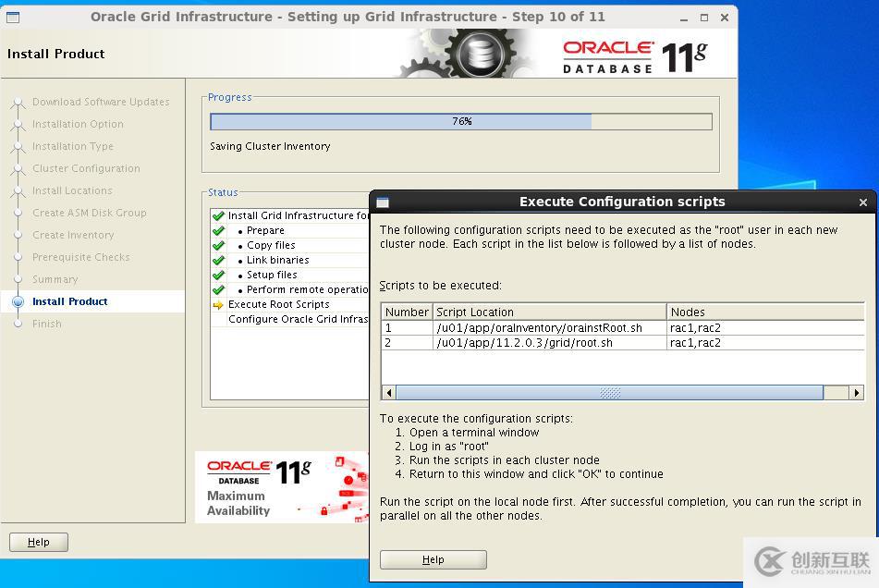Click the Execute Configuration scripts dialog window icon

[383, 202]
